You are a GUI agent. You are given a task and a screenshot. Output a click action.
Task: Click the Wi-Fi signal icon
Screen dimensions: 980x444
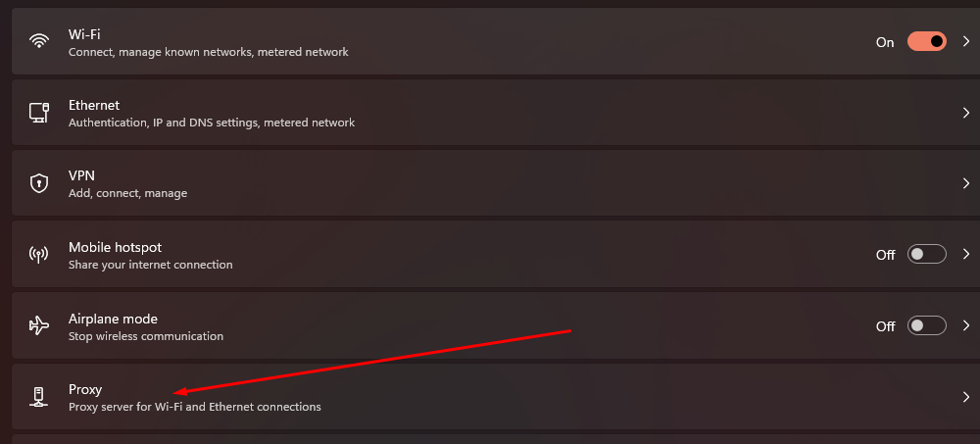tap(39, 42)
